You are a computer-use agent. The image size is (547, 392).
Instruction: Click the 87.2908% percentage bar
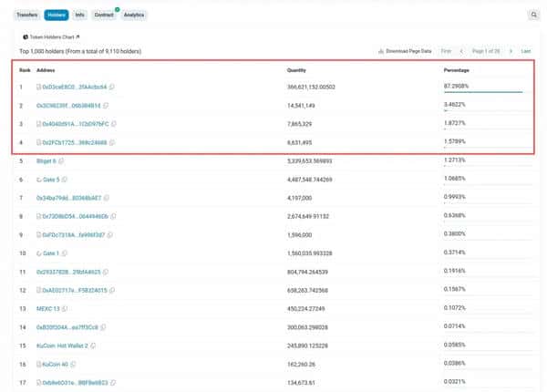pyautogui.click(x=482, y=93)
